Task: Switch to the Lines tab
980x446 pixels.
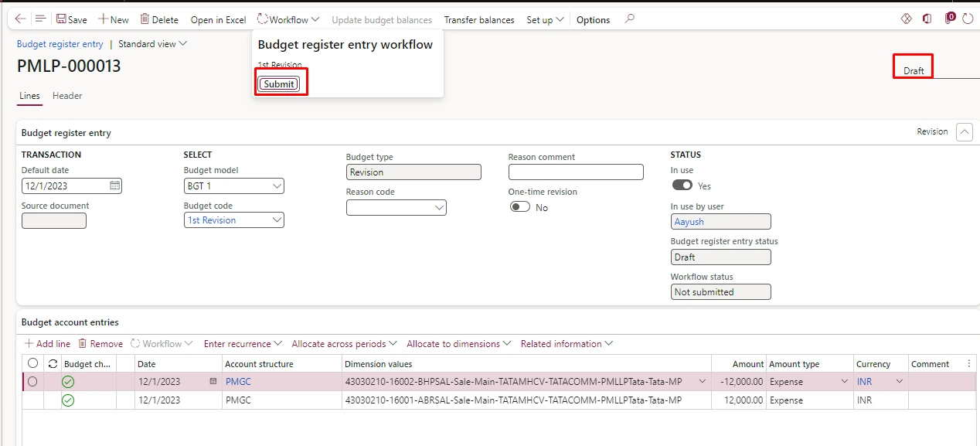Action: tap(29, 96)
